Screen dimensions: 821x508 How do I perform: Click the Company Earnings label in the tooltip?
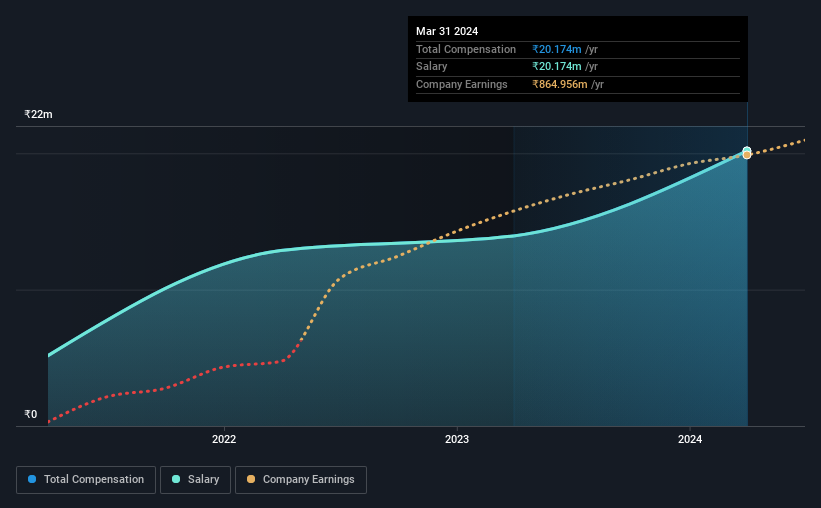pyautogui.click(x=462, y=84)
